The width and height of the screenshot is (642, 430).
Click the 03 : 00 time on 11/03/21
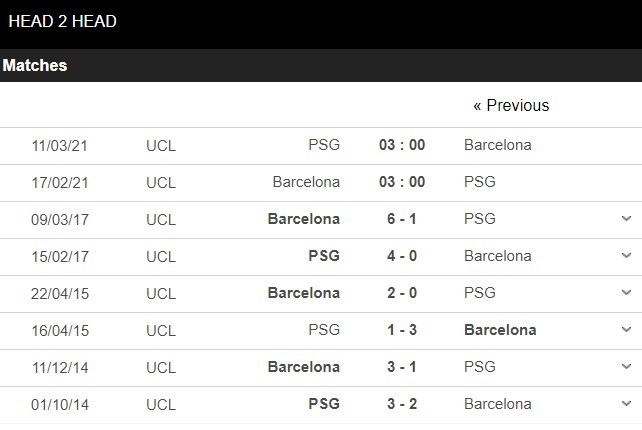tap(402, 145)
